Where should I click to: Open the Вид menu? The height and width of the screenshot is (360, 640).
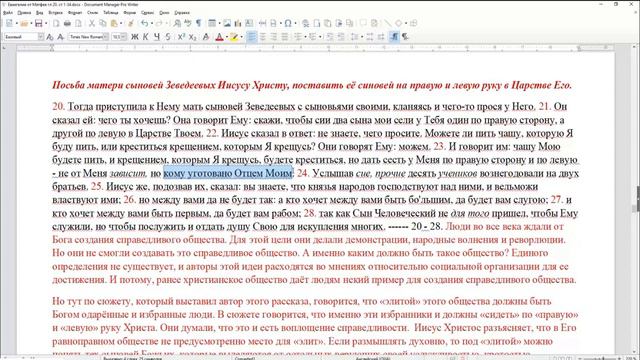[x=40, y=13]
